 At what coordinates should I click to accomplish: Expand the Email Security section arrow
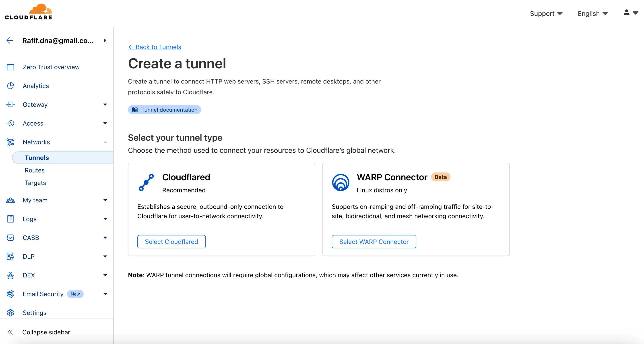(105, 294)
